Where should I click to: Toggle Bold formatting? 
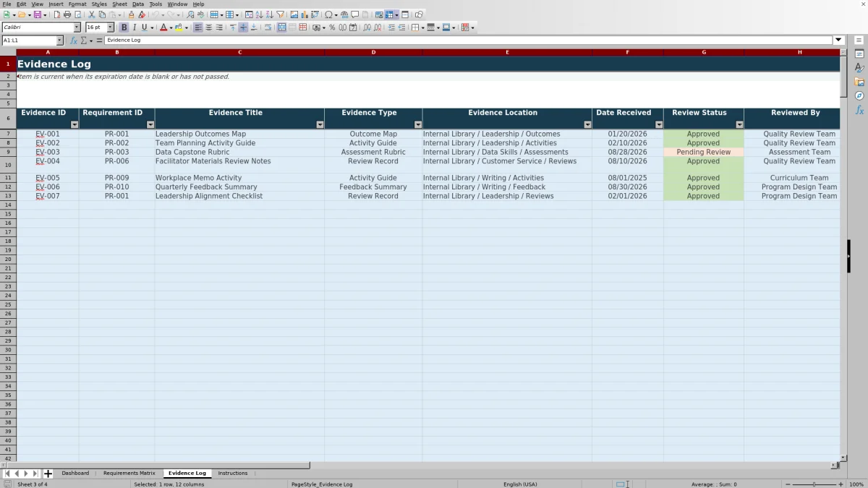point(124,27)
